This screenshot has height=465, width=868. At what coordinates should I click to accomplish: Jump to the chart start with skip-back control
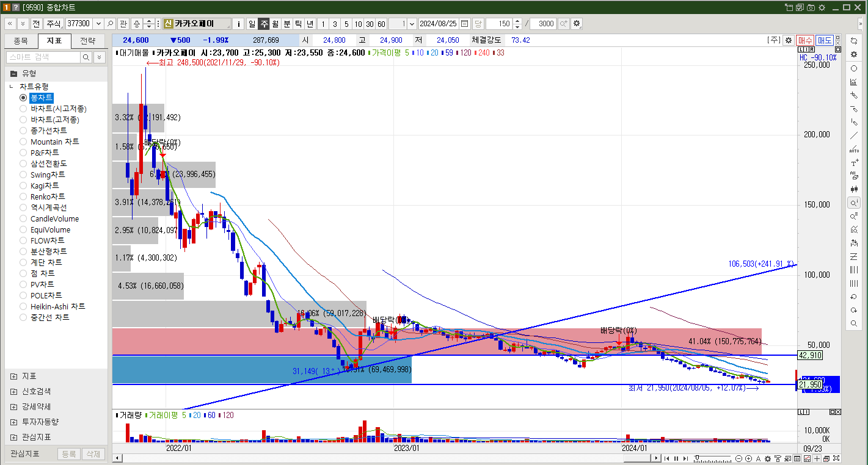point(666,458)
